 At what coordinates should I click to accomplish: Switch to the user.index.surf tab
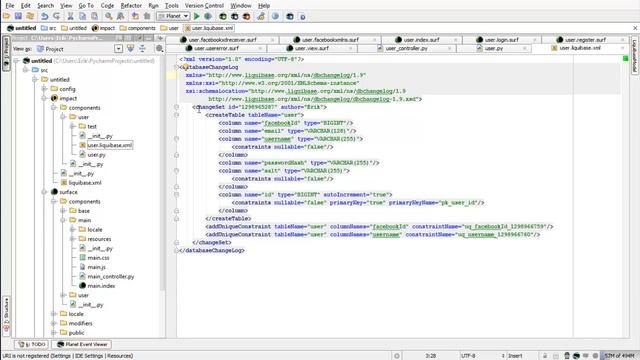[421, 40]
